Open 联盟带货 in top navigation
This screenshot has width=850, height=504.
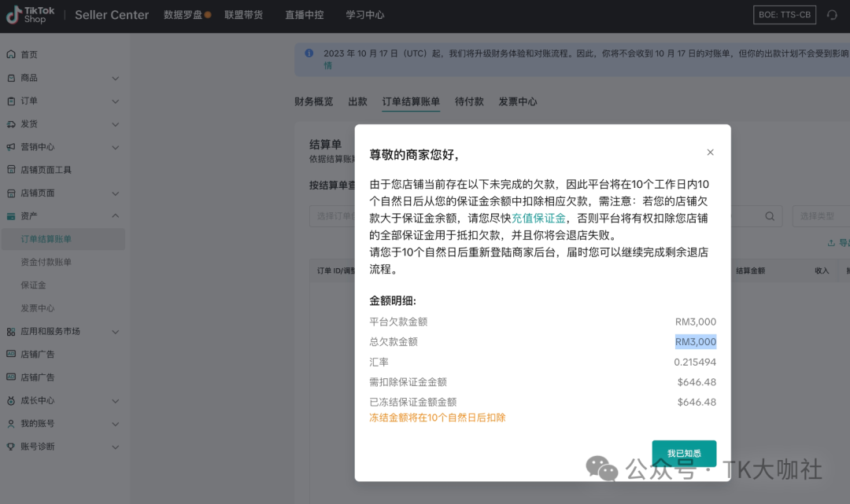click(243, 15)
